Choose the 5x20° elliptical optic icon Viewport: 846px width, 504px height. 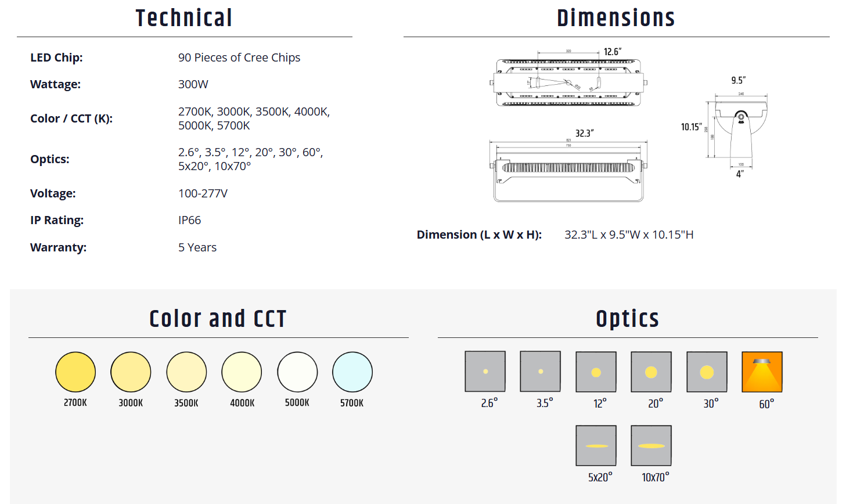point(596,445)
